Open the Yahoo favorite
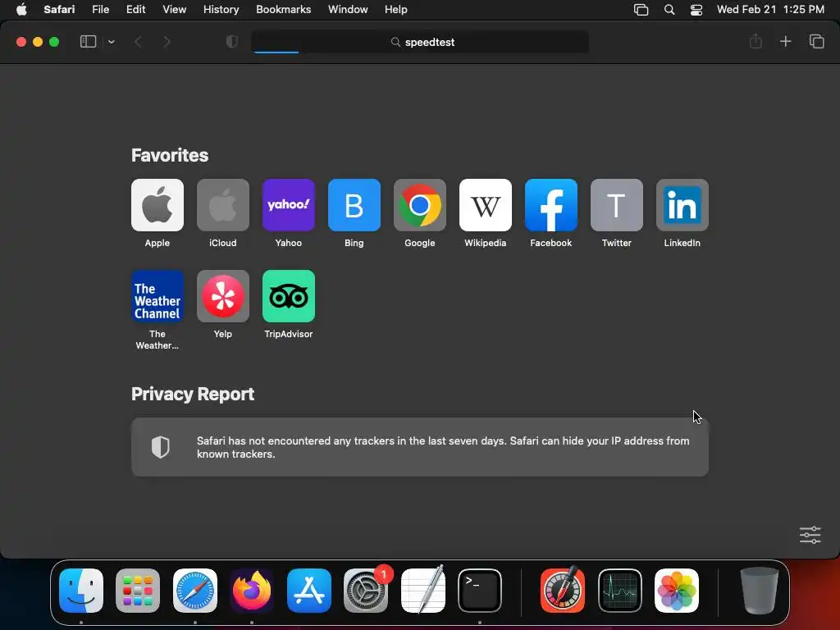840x630 pixels. (288, 205)
